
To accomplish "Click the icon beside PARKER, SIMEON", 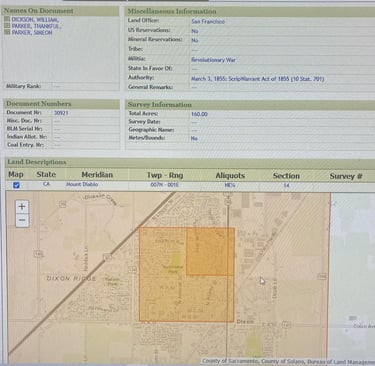I will 7,32.
